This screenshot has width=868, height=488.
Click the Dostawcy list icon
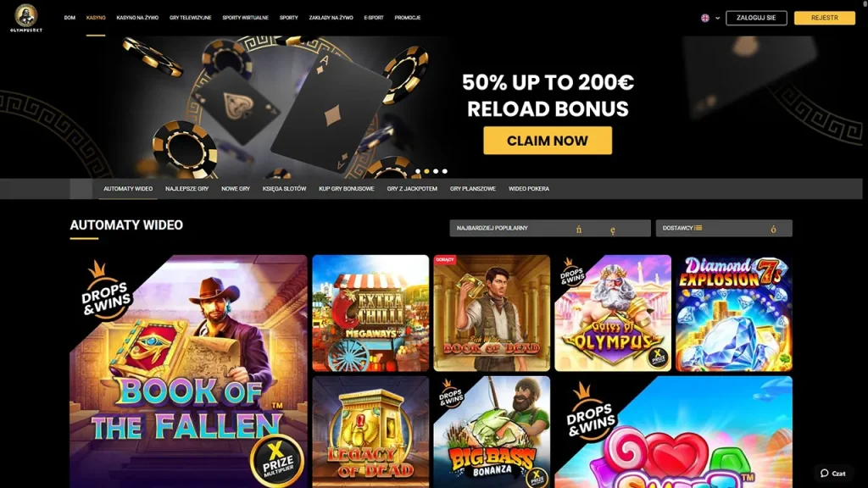click(698, 227)
